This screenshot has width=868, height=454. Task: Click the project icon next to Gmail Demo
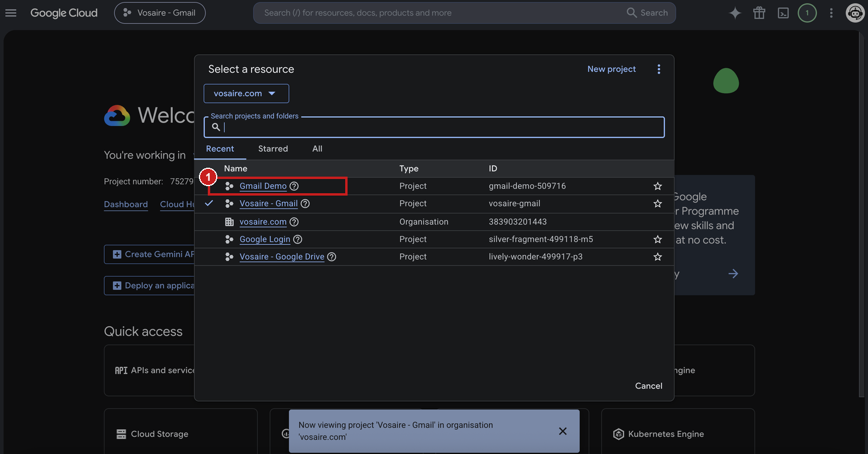click(229, 186)
